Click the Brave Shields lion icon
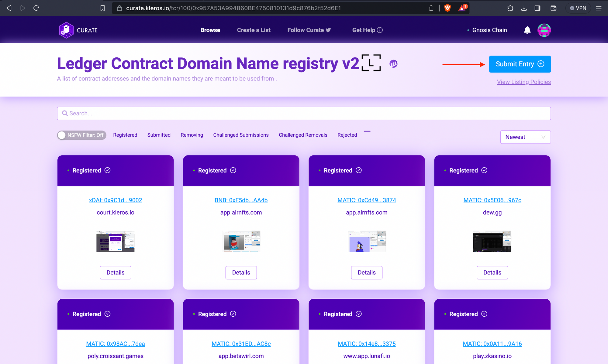Screen dimensions: 608x364 pos(447,8)
